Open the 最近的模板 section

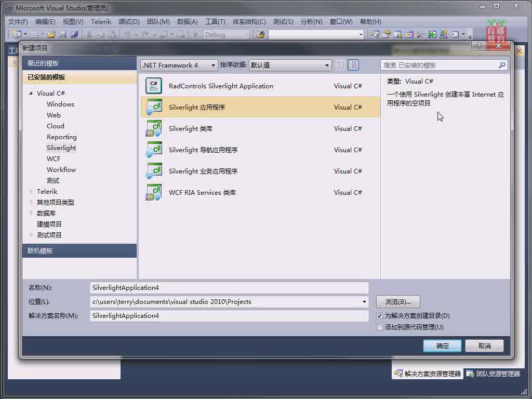click(79, 63)
